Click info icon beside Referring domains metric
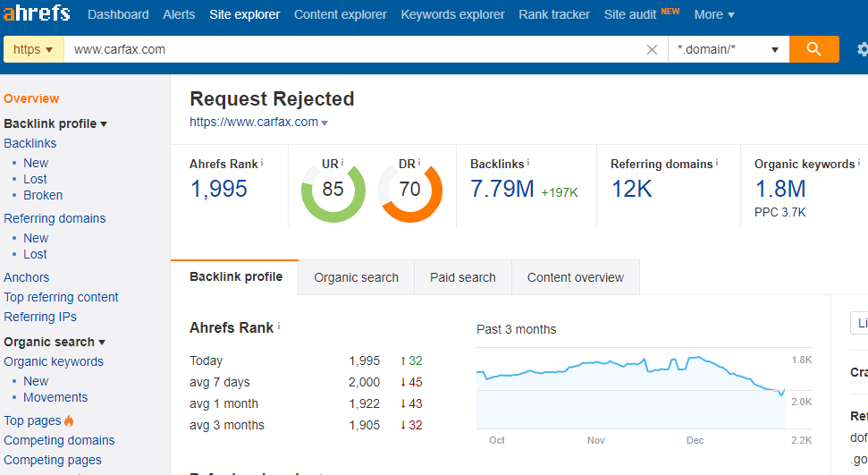The image size is (868, 475). (x=717, y=163)
